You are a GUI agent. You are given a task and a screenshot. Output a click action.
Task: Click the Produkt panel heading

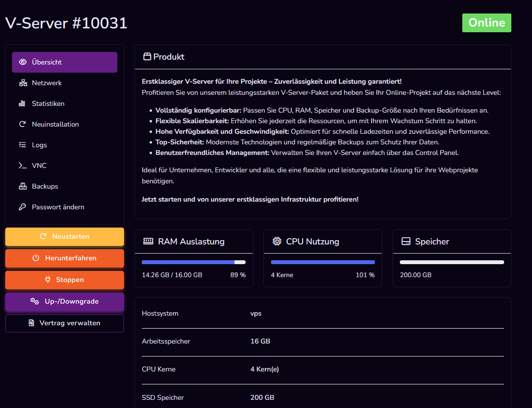click(169, 57)
